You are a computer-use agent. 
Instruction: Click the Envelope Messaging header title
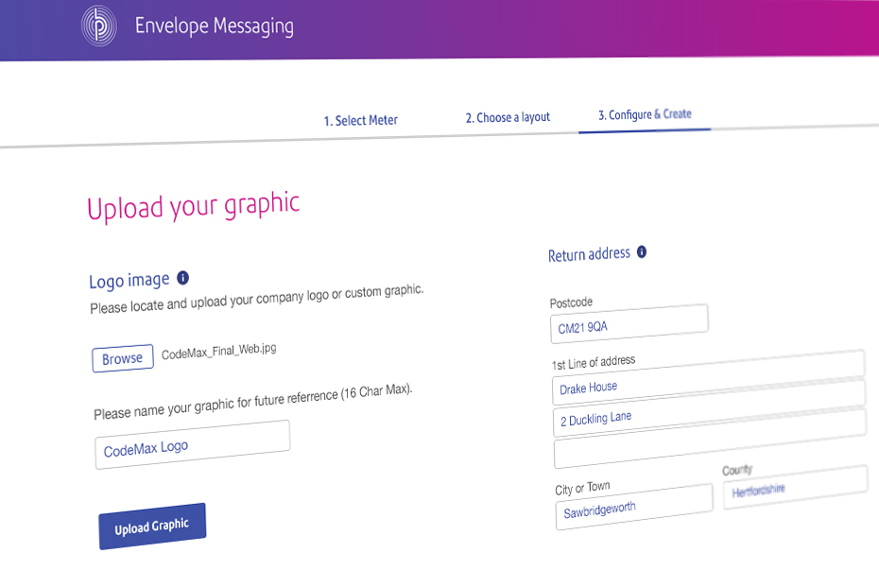click(x=215, y=26)
